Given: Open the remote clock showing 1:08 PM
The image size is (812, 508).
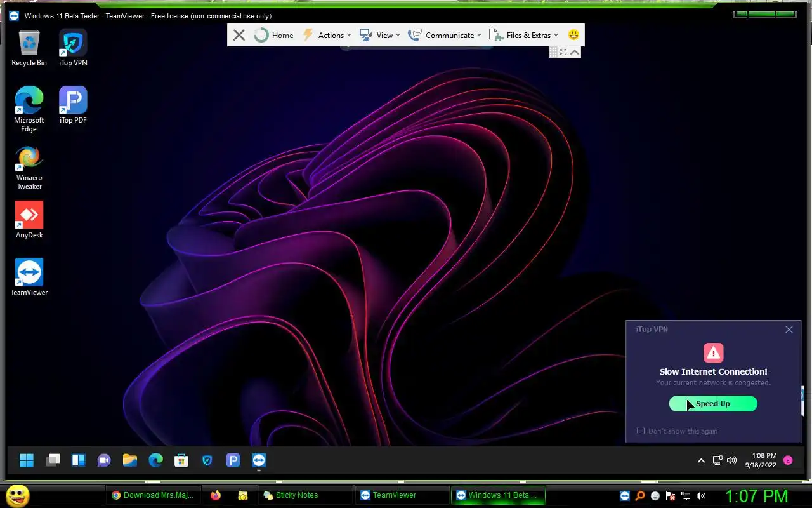Looking at the screenshot, I should point(761,460).
